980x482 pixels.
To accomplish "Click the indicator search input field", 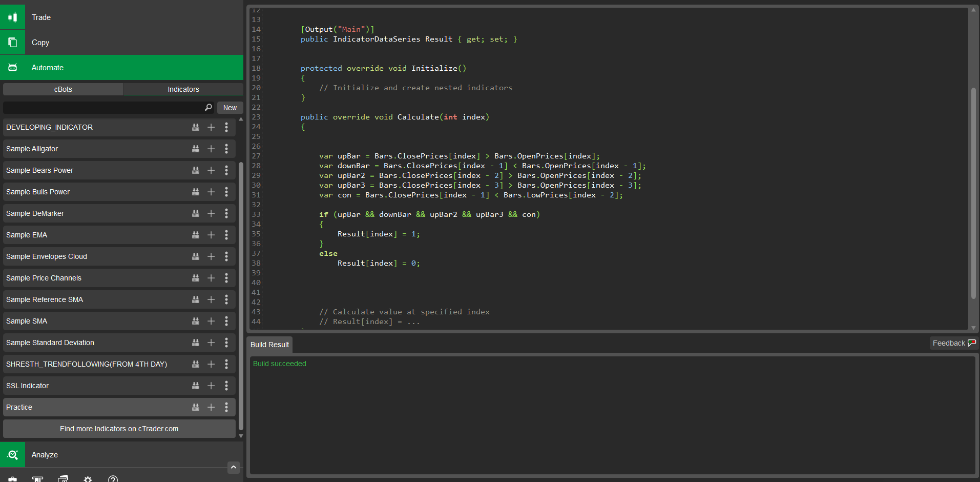I will (x=102, y=108).
